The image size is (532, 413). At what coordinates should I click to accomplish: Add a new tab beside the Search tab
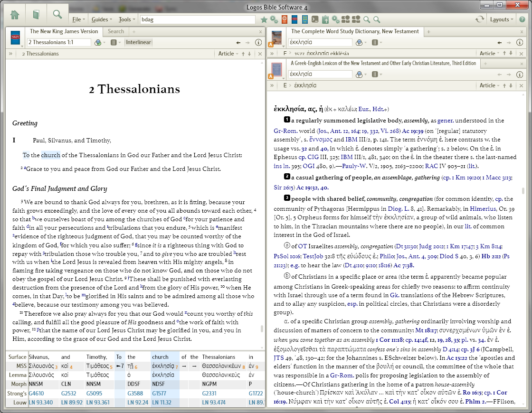(133, 31)
